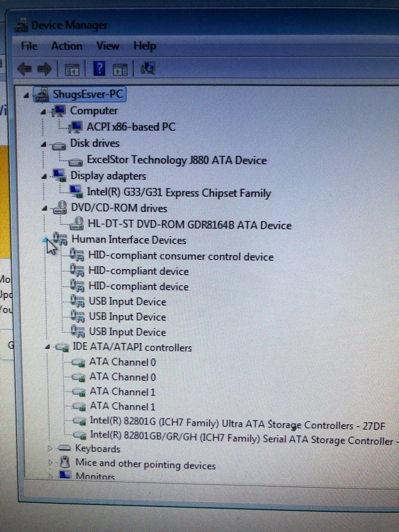
Task: Click the ShugsEsver-PC computer icon
Action: (42, 95)
